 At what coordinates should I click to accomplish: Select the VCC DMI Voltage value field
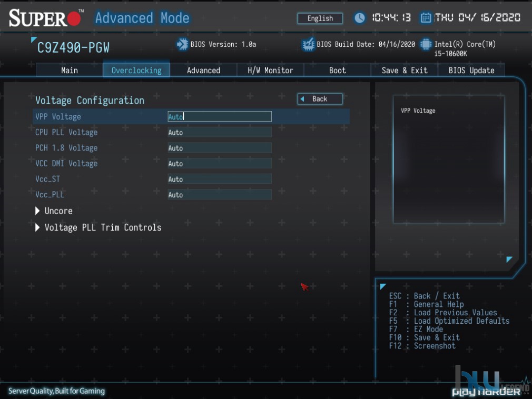pyautogui.click(x=220, y=163)
